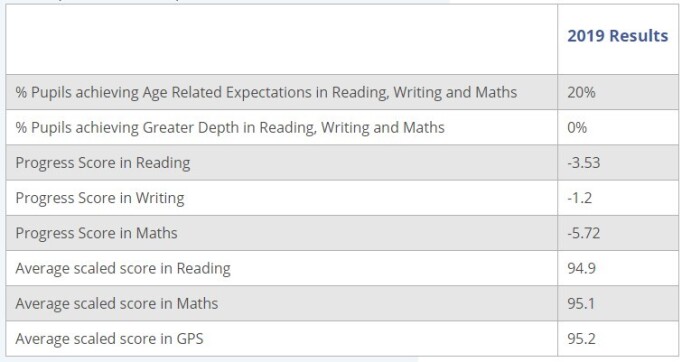This screenshot has height=362, width=682.
Task: Click the 94.9 reading scaled score
Action: click(582, 268)
